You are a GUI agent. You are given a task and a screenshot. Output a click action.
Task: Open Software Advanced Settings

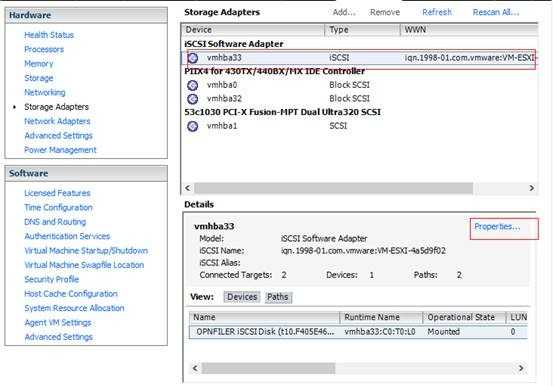[x=59, y=337]
